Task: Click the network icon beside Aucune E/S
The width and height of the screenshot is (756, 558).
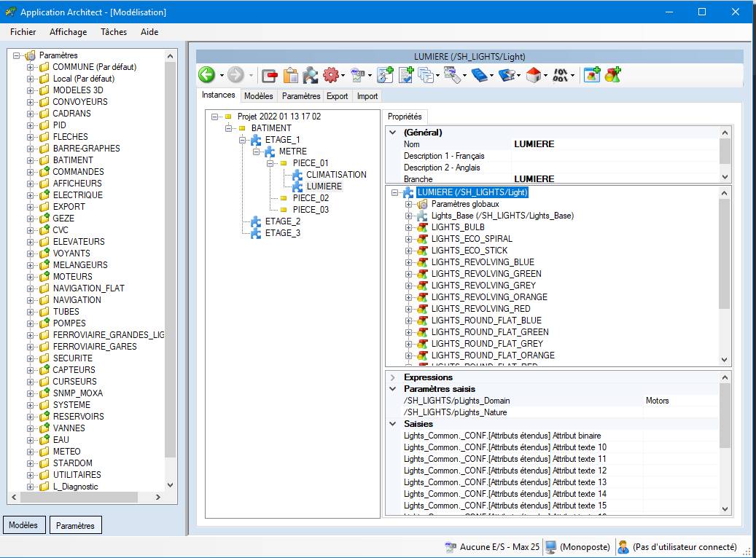Action: point(451,547)
